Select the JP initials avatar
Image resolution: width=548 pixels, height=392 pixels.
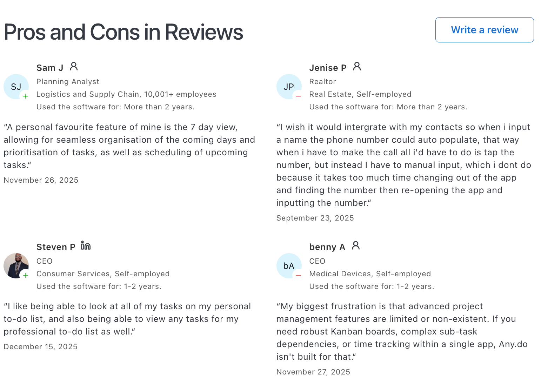click(289, 86)
